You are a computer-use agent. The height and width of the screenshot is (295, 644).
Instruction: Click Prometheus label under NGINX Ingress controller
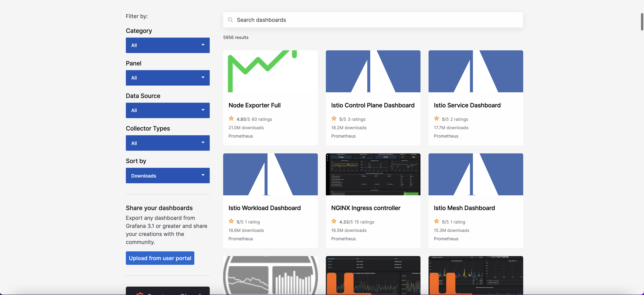pyautogui.click(x=343, y=239)
